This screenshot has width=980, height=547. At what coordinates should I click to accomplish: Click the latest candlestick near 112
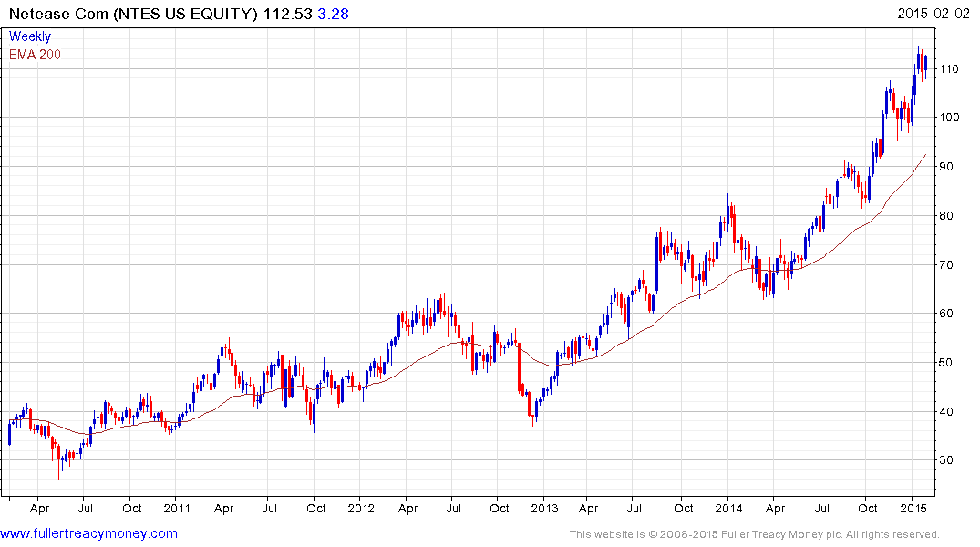(x=925, y=64)
